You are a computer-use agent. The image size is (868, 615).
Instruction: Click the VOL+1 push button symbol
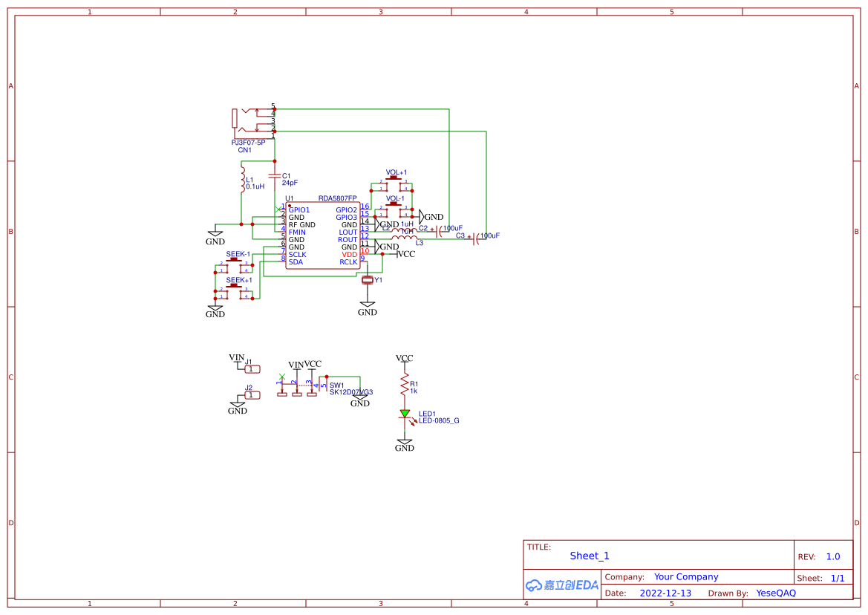click(396, 183)
